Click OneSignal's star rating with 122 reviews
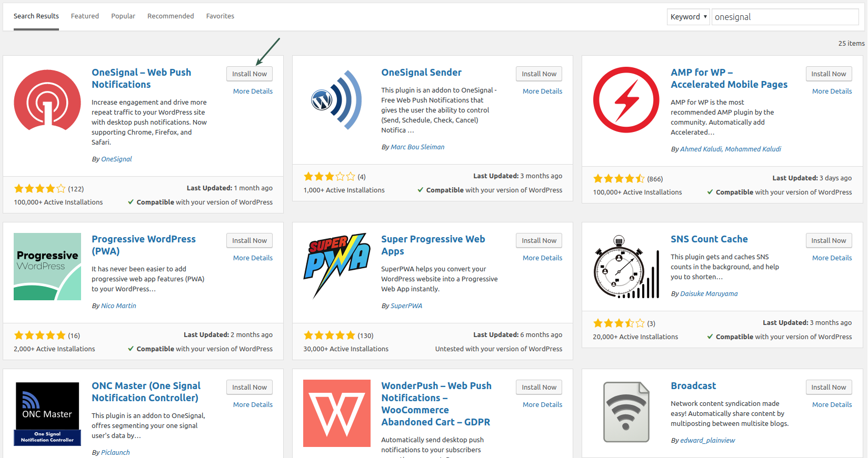868x458 pixels. pos(40,188)
